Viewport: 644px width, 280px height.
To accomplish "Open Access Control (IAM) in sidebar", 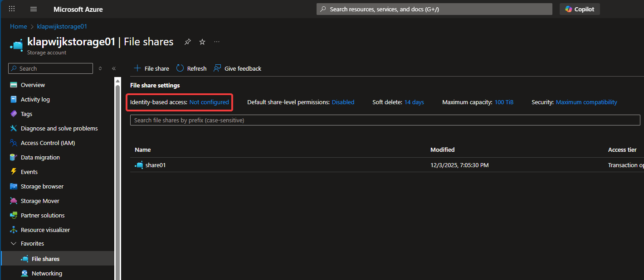I will (x=48, y=143).
